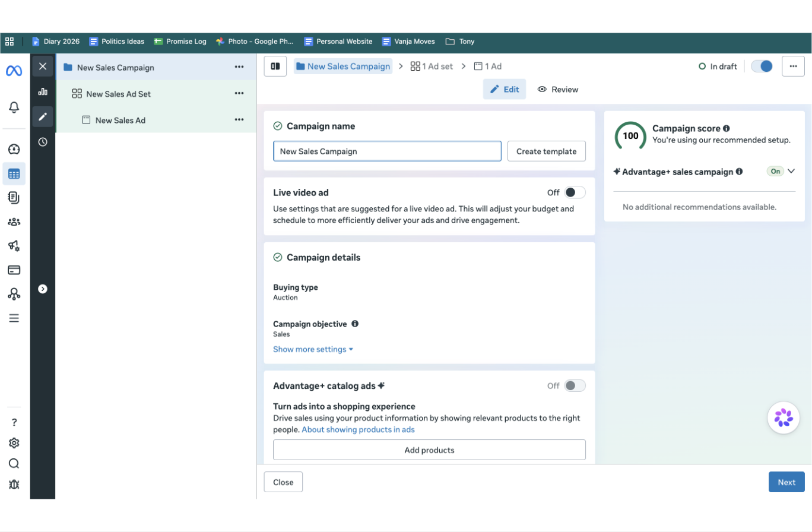Click the Campaign score 100 ring

pos(630,136)
